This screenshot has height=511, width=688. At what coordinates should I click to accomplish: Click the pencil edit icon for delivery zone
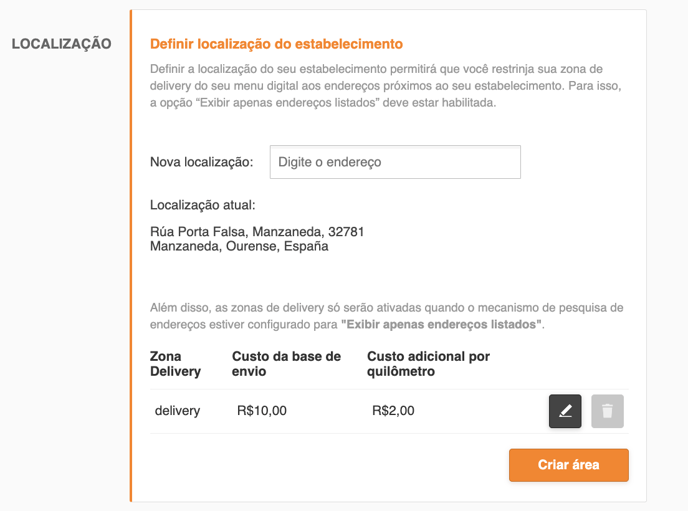coord(565,411)
